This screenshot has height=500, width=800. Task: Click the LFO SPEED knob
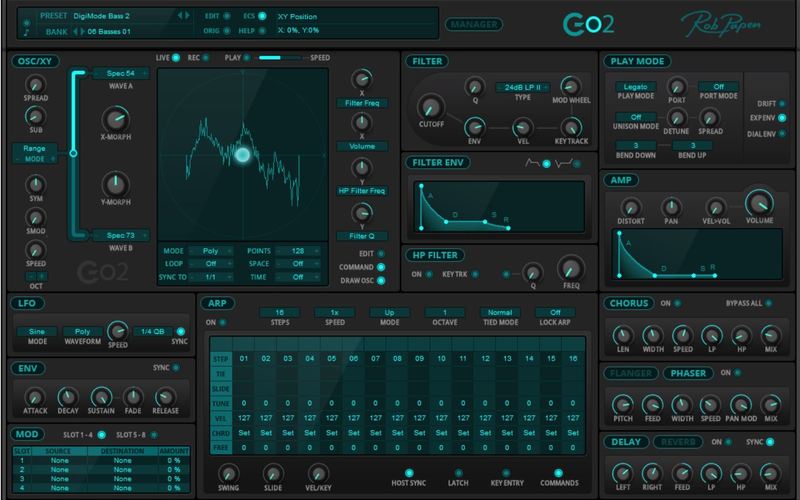tap(117, 331)
